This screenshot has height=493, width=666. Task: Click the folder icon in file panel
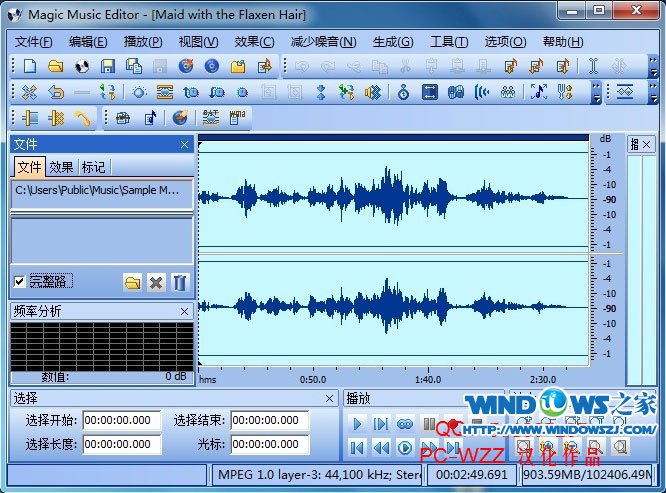(x=132, y=283)
